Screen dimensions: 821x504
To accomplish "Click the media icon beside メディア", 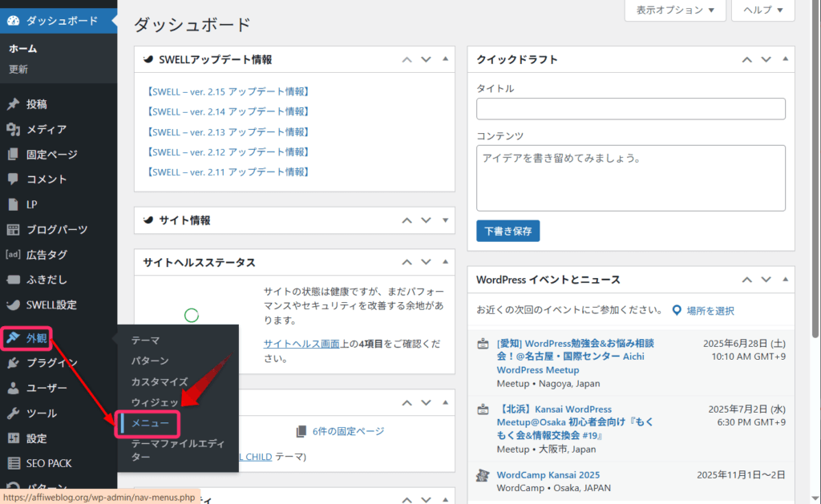I will tap(14, 129).
